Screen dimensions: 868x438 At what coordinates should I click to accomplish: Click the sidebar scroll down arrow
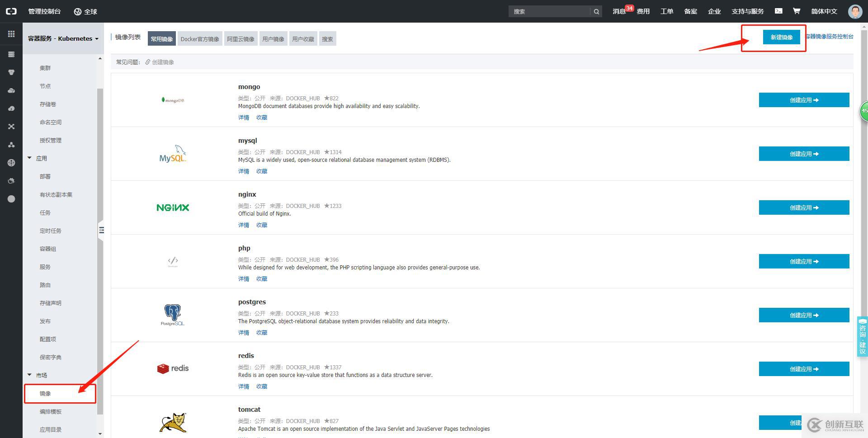100,434
